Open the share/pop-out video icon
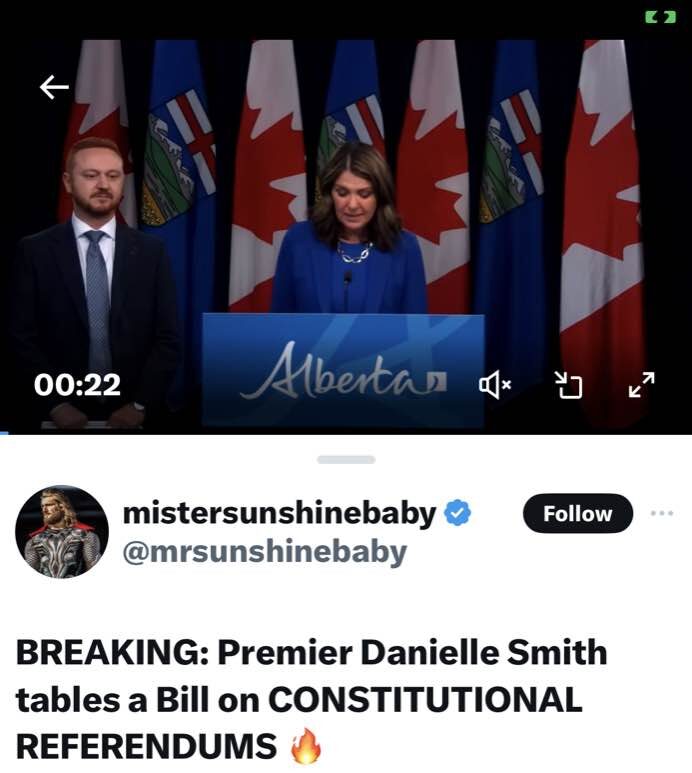692x773 pixels. [x=568, y=385]
